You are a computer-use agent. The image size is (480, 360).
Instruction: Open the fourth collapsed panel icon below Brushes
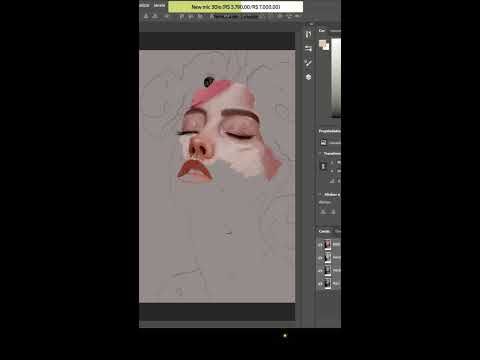[x=308, y=77]
